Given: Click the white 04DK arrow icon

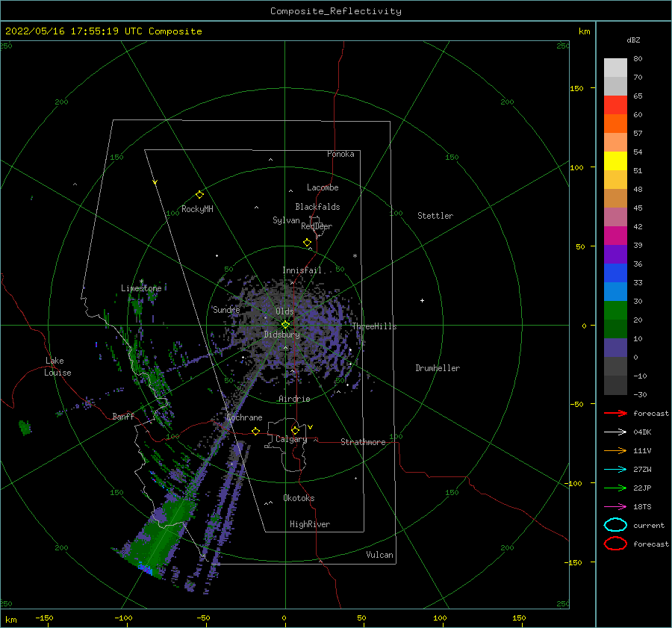Looking at the screenshot, I should (615, 432).
